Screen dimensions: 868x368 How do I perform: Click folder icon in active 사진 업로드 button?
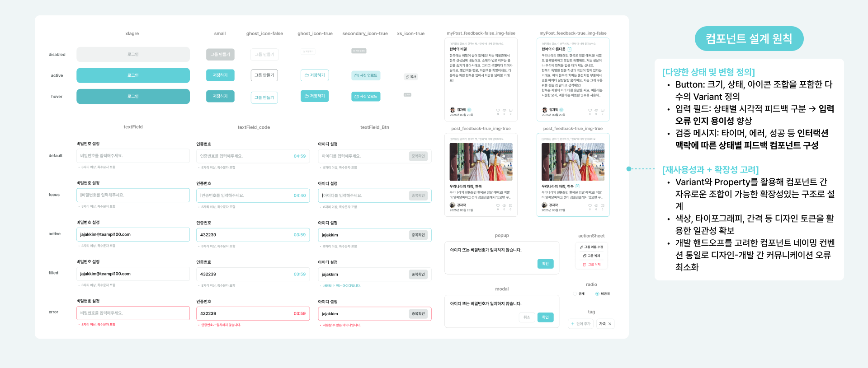(357, 75)
